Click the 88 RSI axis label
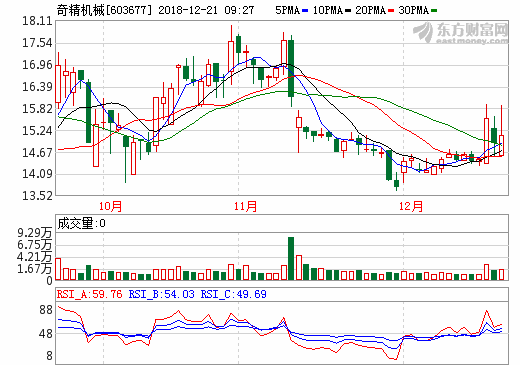Screen dimensions: 520x365 tap(46, 310)
